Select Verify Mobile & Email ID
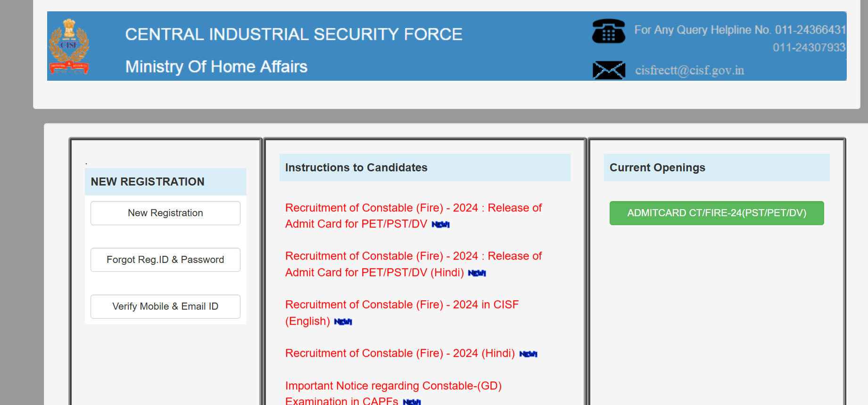868x405 pixels. (x=165, y=306)
